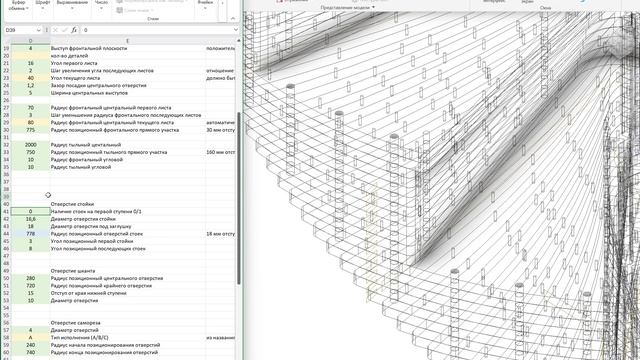Select cell with value 70 in row 27
The image size is (640, 360).
pyautogui.click(x=30, y=108)
